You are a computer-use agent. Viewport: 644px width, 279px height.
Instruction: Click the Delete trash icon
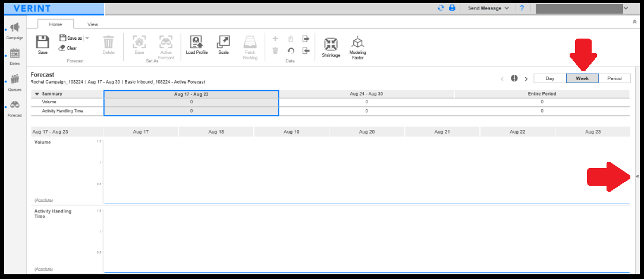tap(108, 45)
